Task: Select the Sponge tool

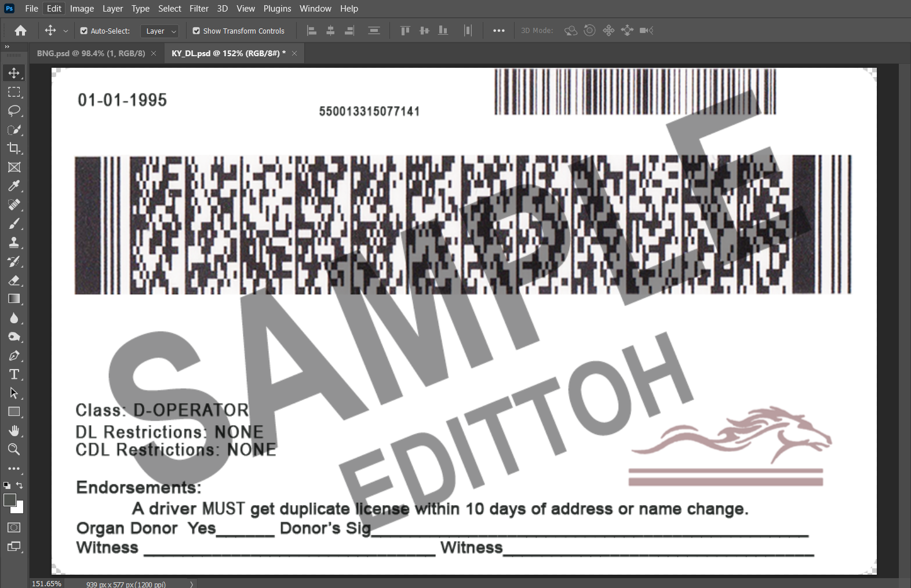Action: click(14, 337)
